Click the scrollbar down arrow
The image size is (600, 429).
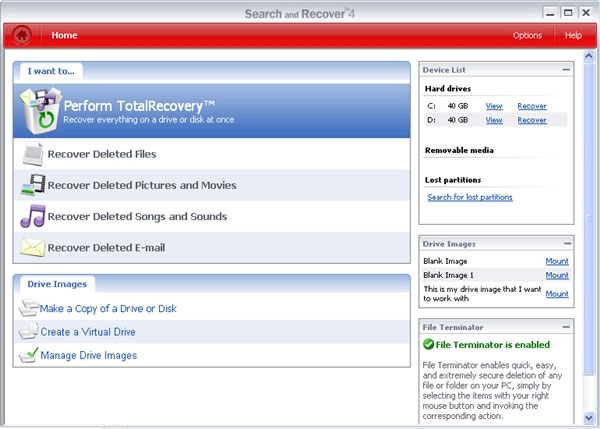[589, 418]
